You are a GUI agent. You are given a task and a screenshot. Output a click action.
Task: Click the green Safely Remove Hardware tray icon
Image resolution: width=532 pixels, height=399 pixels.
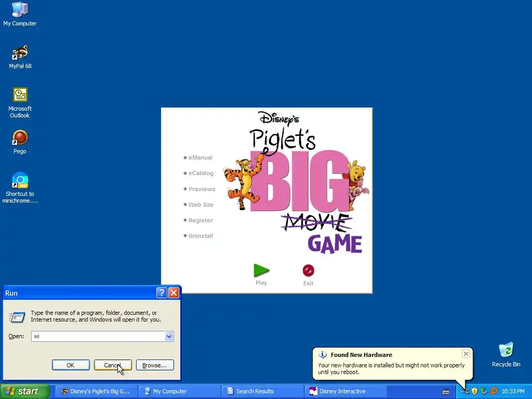click(x=484, y=391)
